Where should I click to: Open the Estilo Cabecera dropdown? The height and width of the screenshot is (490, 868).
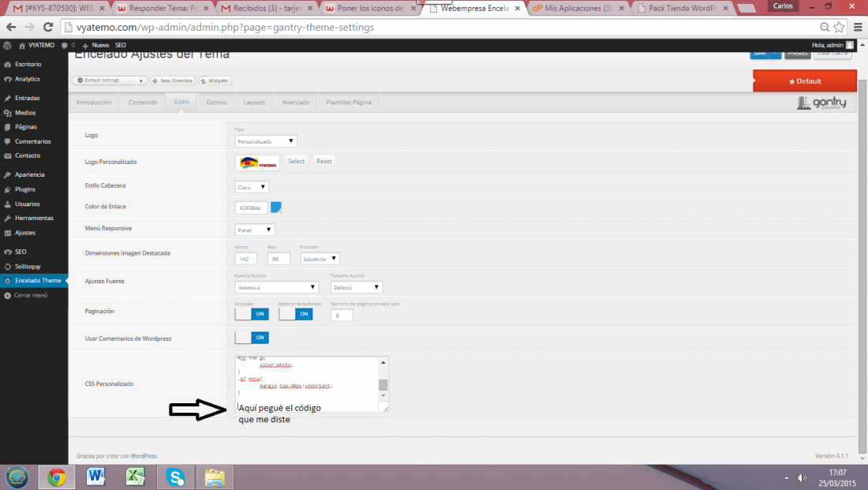(x=252, y=187)
